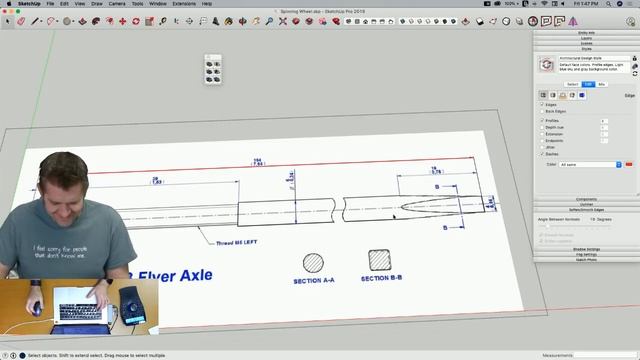Open Modeling settings blue icon in Styles

point(582,95)
